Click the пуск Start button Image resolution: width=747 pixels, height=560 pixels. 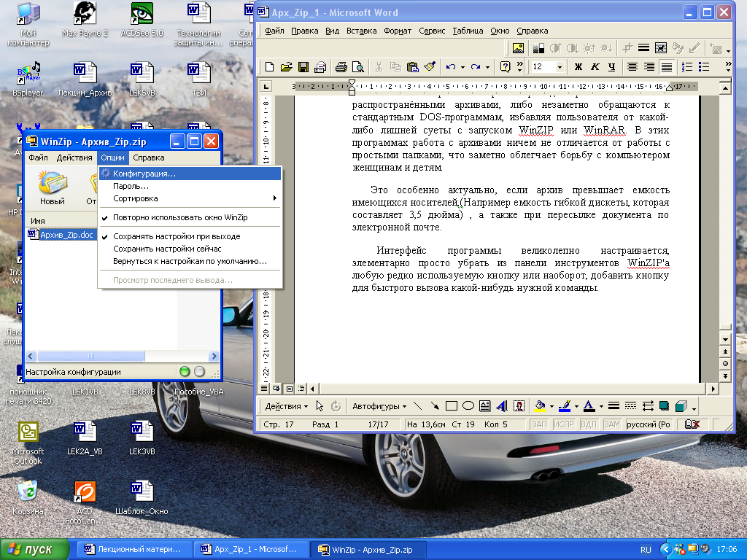tap(34, 549)
